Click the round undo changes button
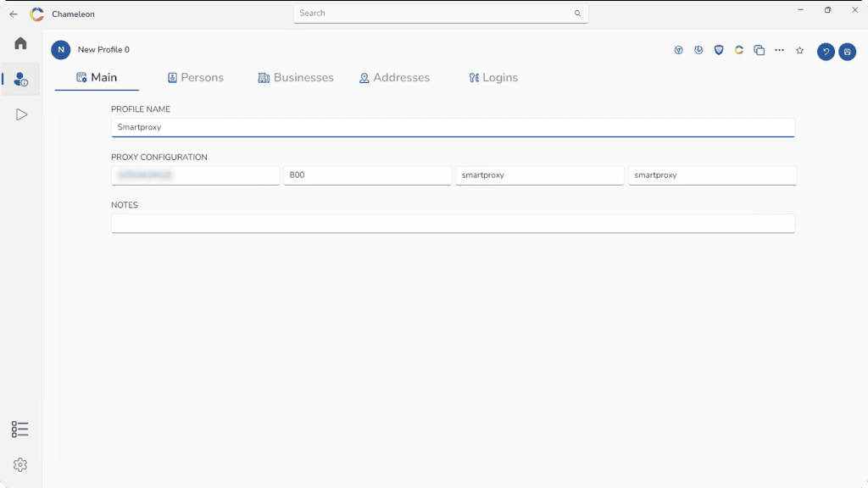Screen dimensions: 868x488 (826, 52)
